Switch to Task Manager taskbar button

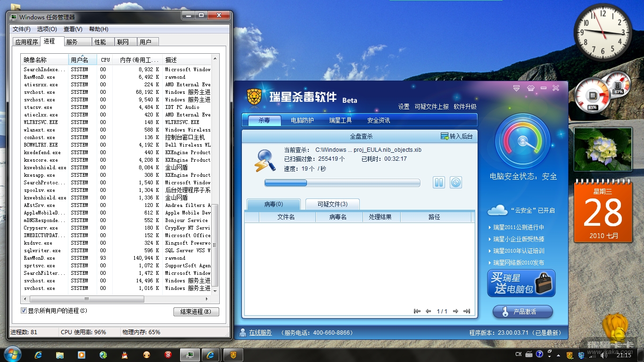point(190,354)
